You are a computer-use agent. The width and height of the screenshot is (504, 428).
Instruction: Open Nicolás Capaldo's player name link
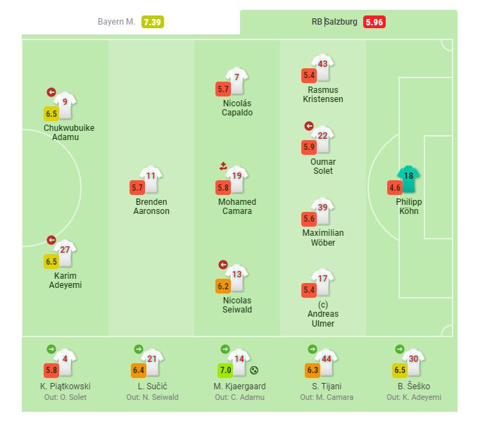(237, 108)
